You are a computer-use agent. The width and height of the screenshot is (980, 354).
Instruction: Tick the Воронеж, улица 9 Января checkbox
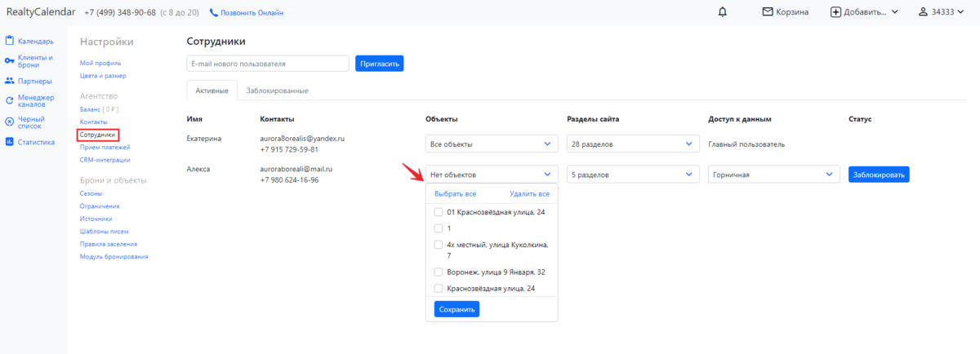(439, 272)
